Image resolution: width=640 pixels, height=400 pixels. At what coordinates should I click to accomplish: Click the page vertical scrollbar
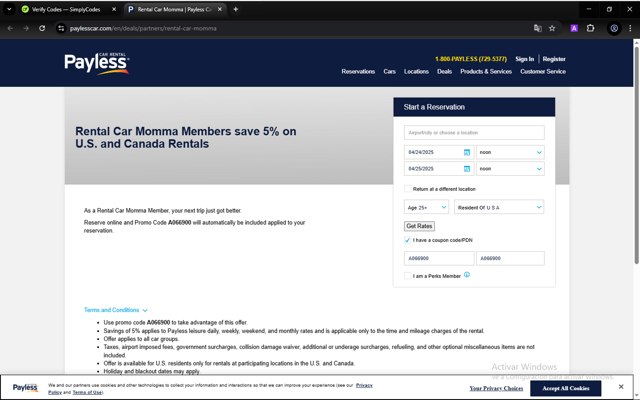(636, 155)
